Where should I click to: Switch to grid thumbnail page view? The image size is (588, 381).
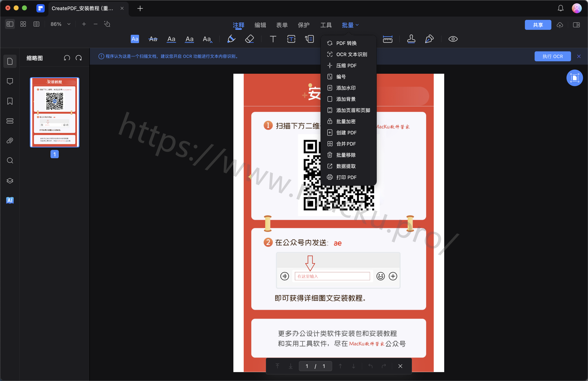pyautogui.click(x=23, y=24)
